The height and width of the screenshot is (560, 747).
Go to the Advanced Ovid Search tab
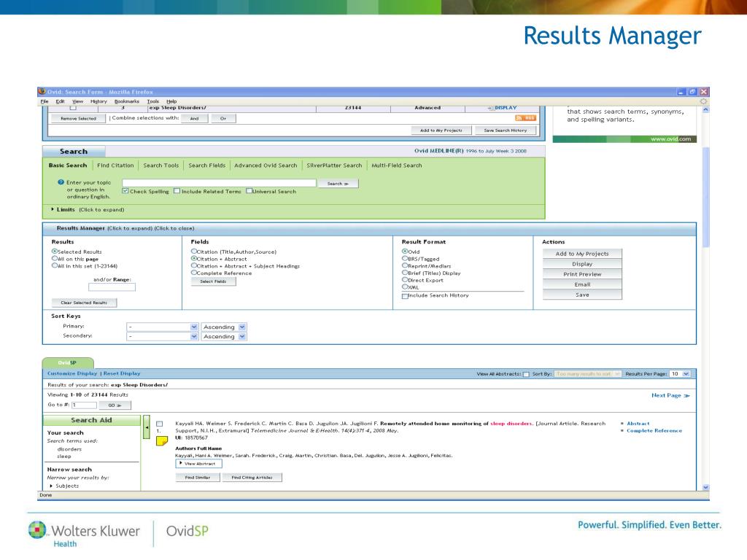point(266,166)
